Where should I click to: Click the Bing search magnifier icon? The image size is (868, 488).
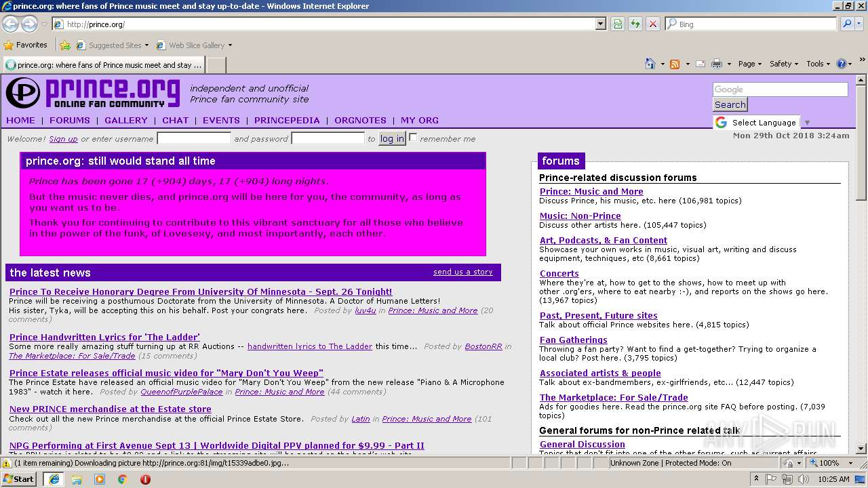[847, 24]
